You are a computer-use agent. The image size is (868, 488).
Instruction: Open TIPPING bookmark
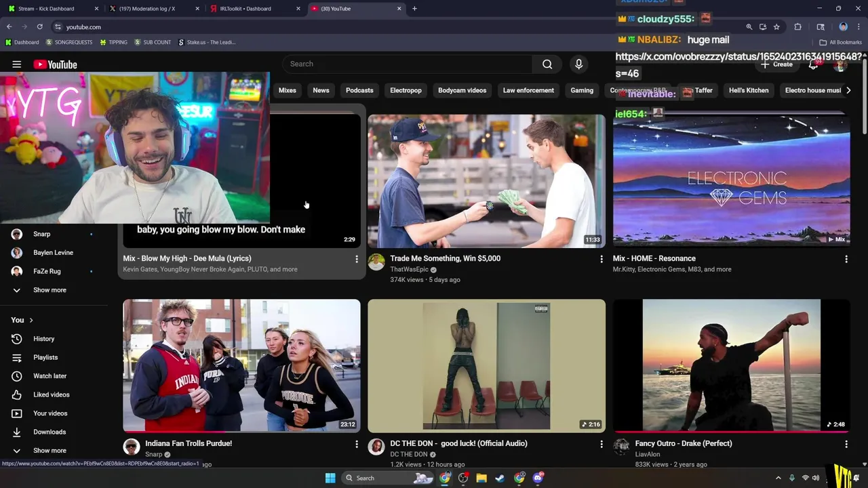(x=113, y=42)
